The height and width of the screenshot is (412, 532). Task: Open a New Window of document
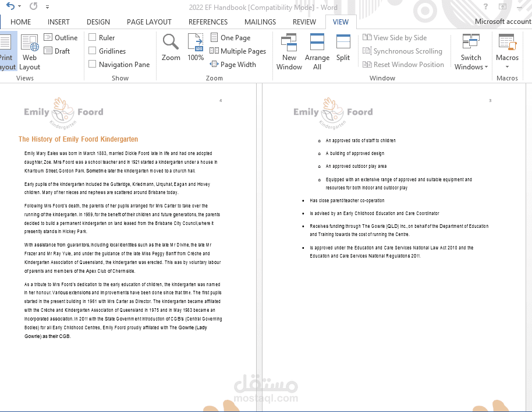point(289,52)
